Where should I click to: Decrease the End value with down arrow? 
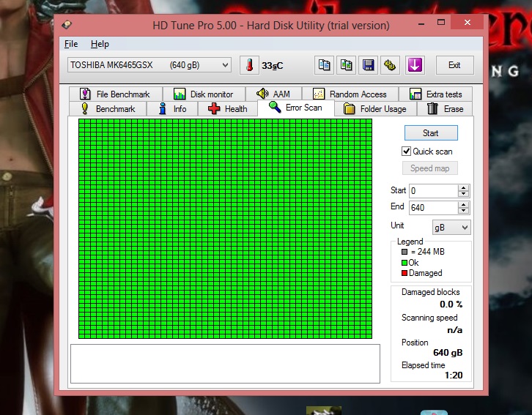tap(462, 211)
